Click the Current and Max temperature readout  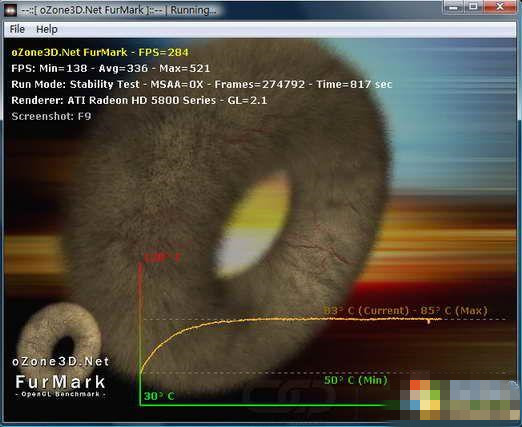tap(405, 311)
